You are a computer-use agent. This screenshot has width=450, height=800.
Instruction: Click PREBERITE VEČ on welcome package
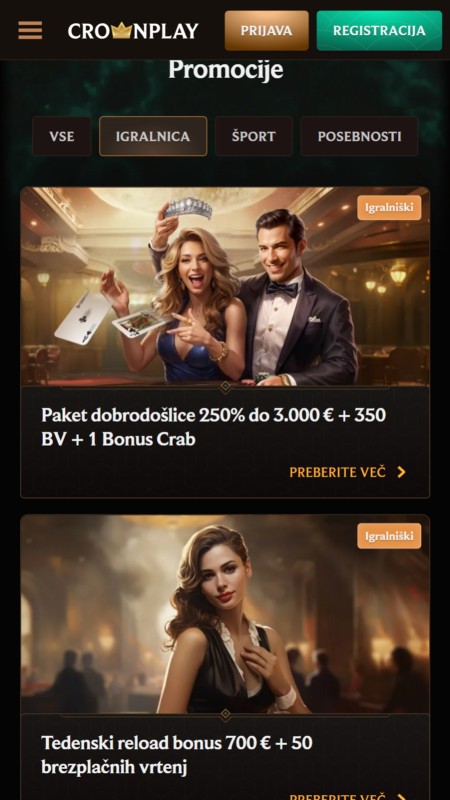point(337,472)
